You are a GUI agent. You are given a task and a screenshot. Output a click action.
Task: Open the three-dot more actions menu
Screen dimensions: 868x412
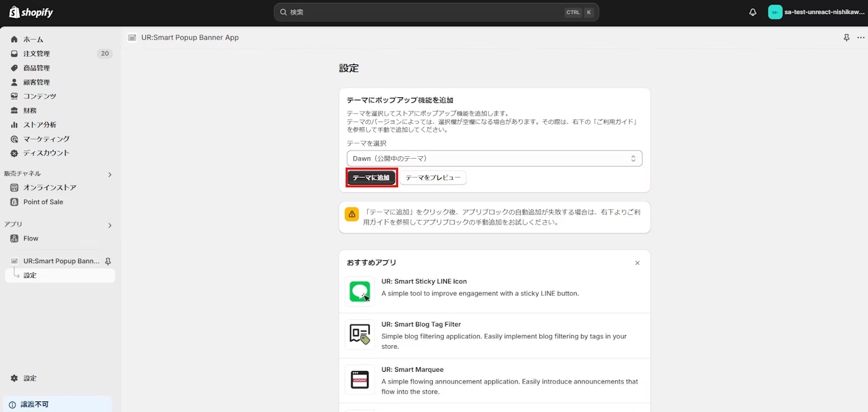(x=860, y=38)
